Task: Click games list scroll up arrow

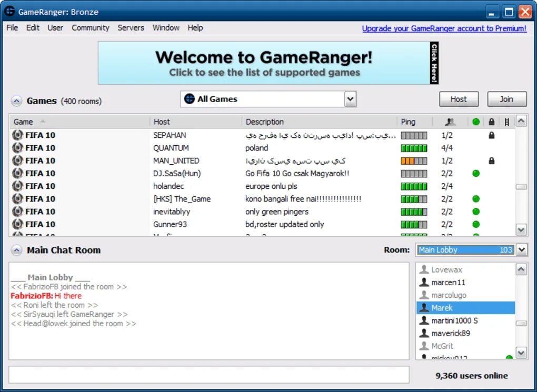Action: (521, 121)
